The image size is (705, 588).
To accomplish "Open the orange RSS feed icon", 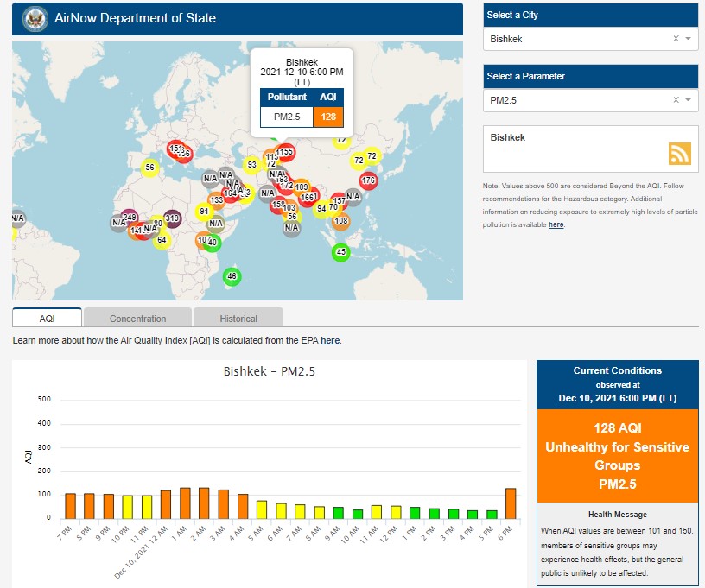I will tap(679, 153).
